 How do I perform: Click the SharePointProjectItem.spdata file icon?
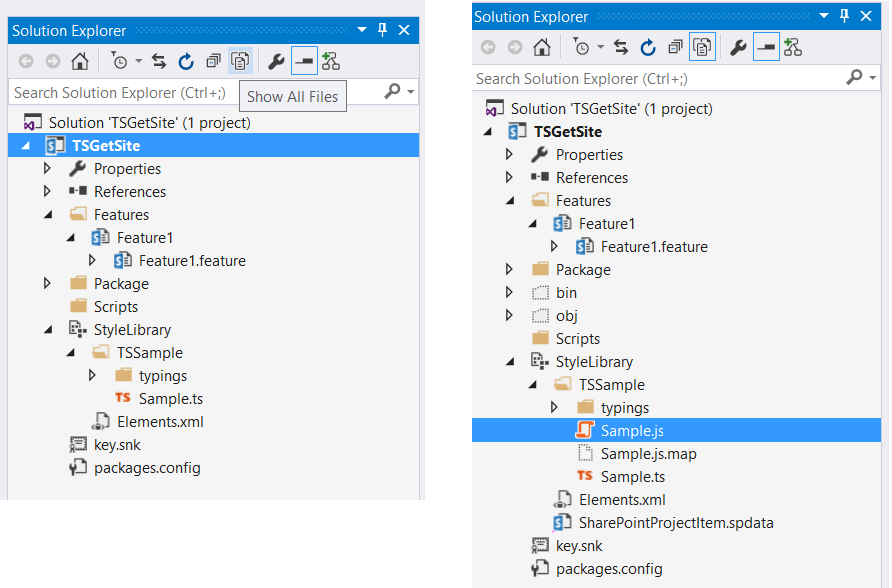click(563, 523)
